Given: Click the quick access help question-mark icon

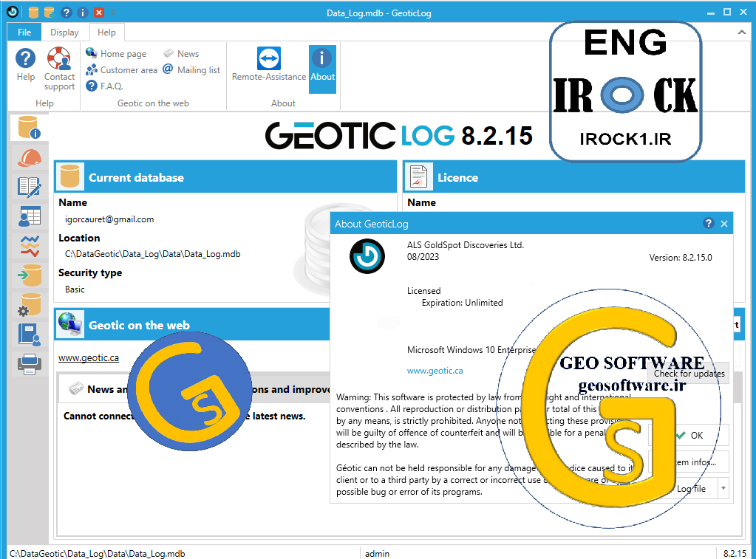Looking at the screenshot, I should click(67, 13).
